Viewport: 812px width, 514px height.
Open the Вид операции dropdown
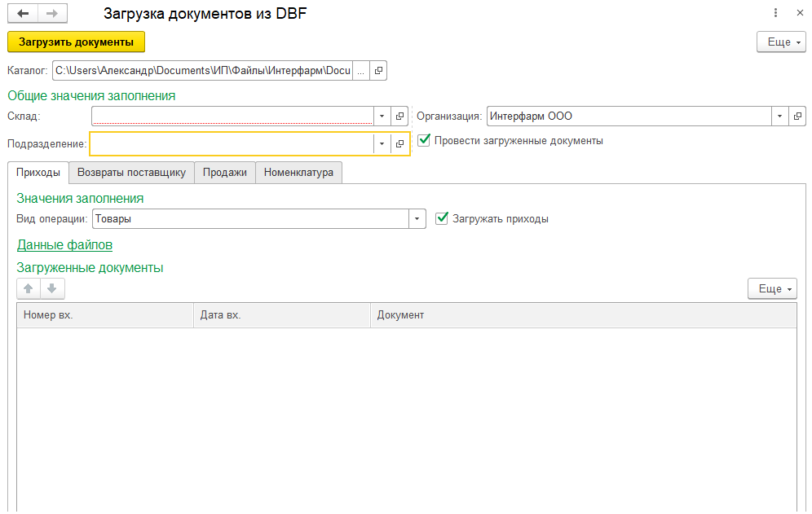[x=417, y=219]
